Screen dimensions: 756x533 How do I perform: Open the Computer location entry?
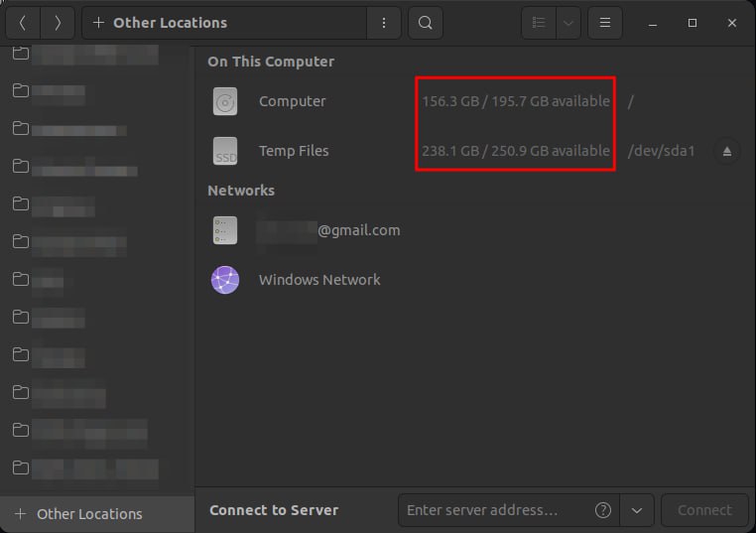(475, 101)
